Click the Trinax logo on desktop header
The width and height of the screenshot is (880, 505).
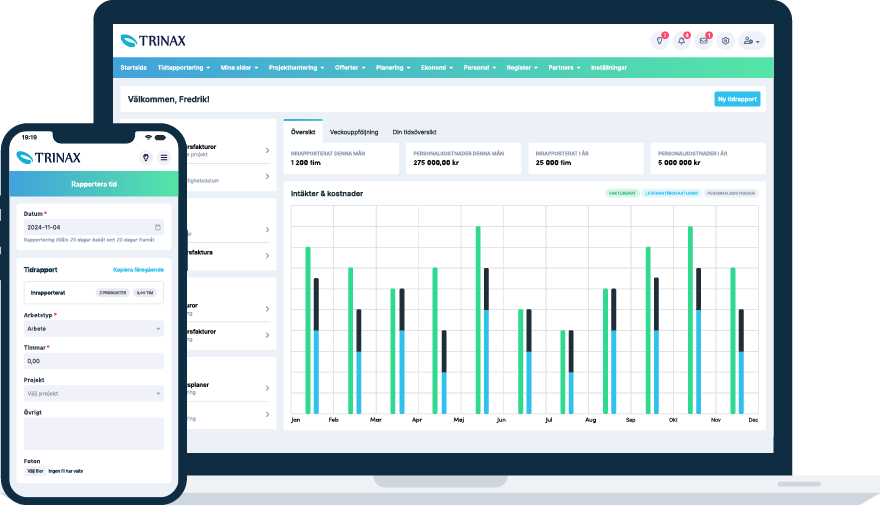click(153, 41)
